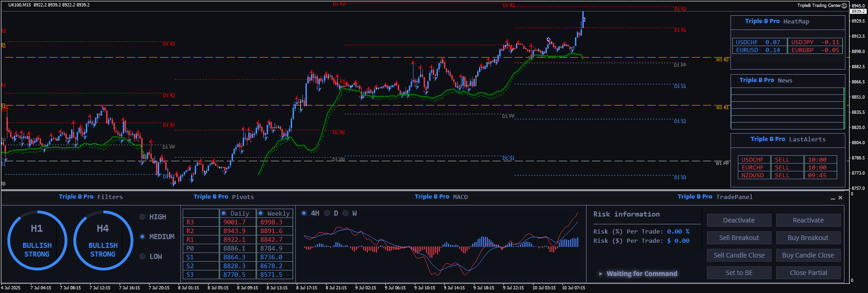Screen dimensions: 868x293
Task: Switch MACD timeframe to W
Action: [x=346, y=213]
